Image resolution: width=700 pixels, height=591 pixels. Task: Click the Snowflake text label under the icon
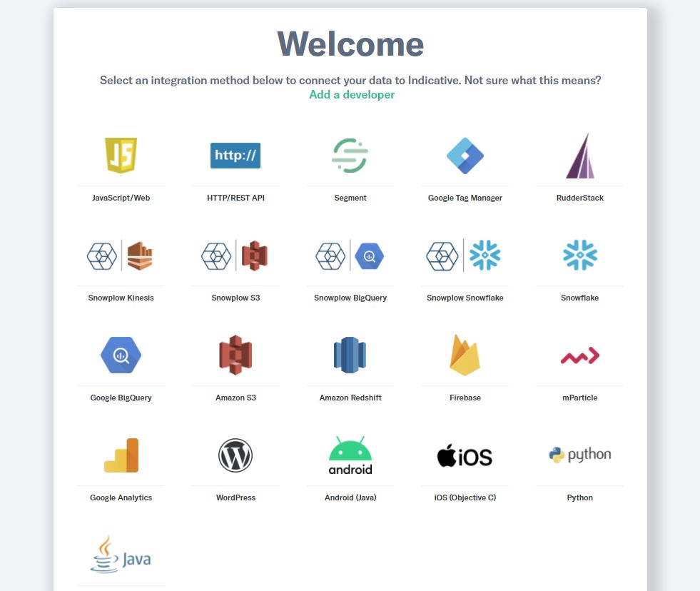[580, 298]
